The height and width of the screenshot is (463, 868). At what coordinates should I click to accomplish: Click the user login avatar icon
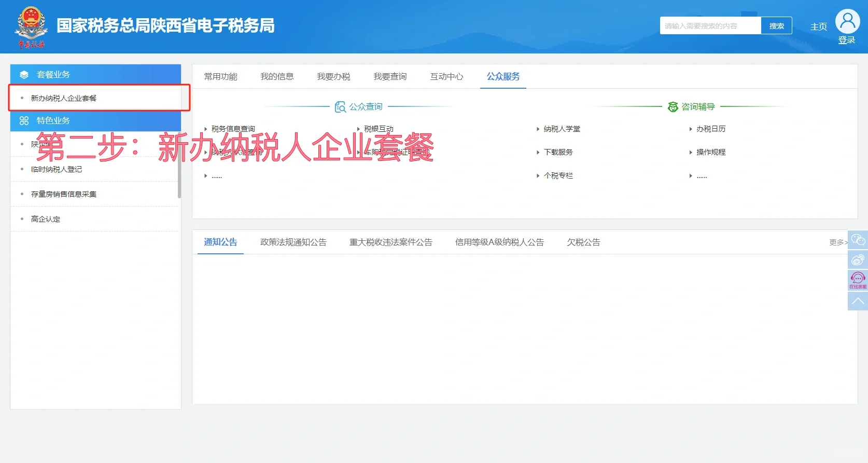[x=847, y=22]
